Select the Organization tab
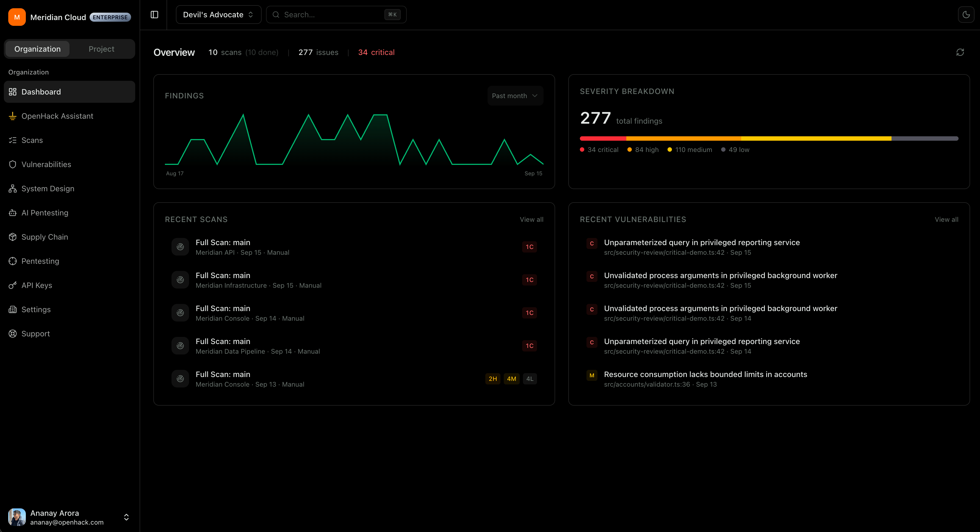The width and height of the screenshot is (980, 532). tap(37, 49)
